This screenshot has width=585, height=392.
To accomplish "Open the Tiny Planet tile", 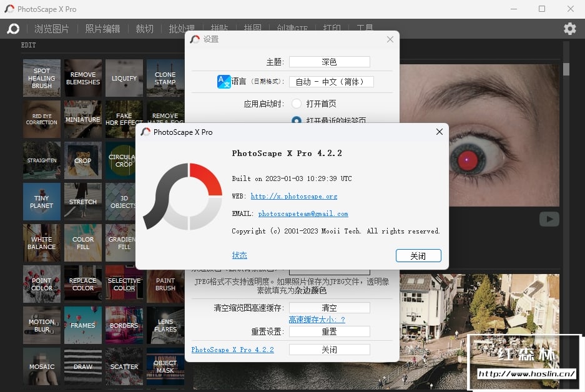I will (x=41, y=202).
